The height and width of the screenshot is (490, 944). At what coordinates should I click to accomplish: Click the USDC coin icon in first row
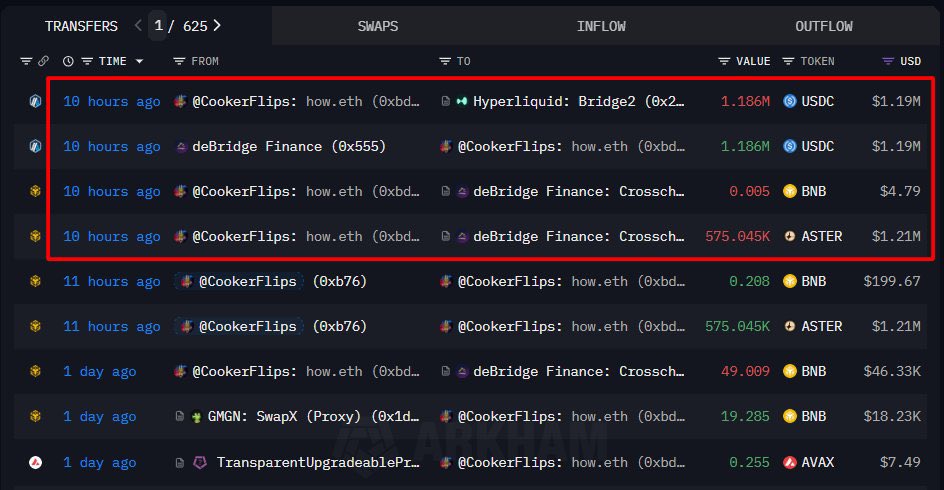790,102
